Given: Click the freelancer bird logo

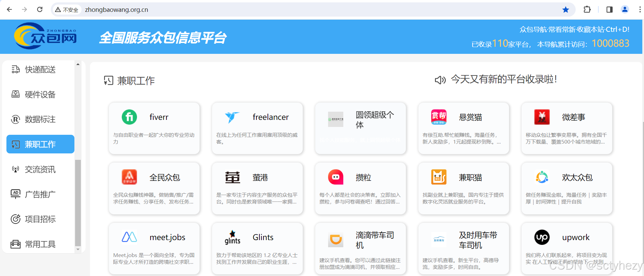Looking at the screenshot, I should click(x=232, y=117).
